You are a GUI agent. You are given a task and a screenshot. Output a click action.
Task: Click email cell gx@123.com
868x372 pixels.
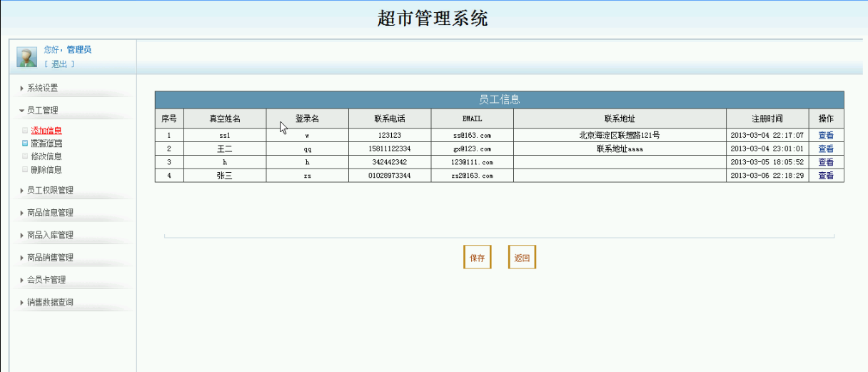[472, 149]
